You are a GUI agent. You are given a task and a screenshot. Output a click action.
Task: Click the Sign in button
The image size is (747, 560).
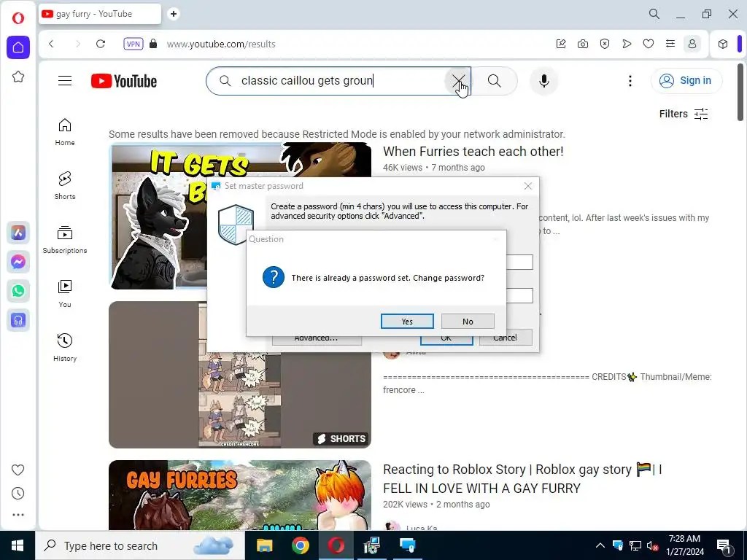point(686,80)
